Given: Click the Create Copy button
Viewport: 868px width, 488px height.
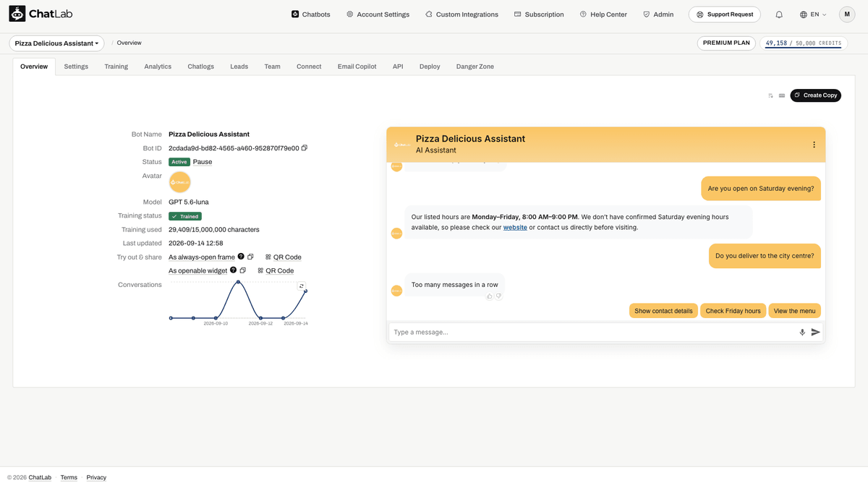Looking at the screenshot, I should 815,95.
